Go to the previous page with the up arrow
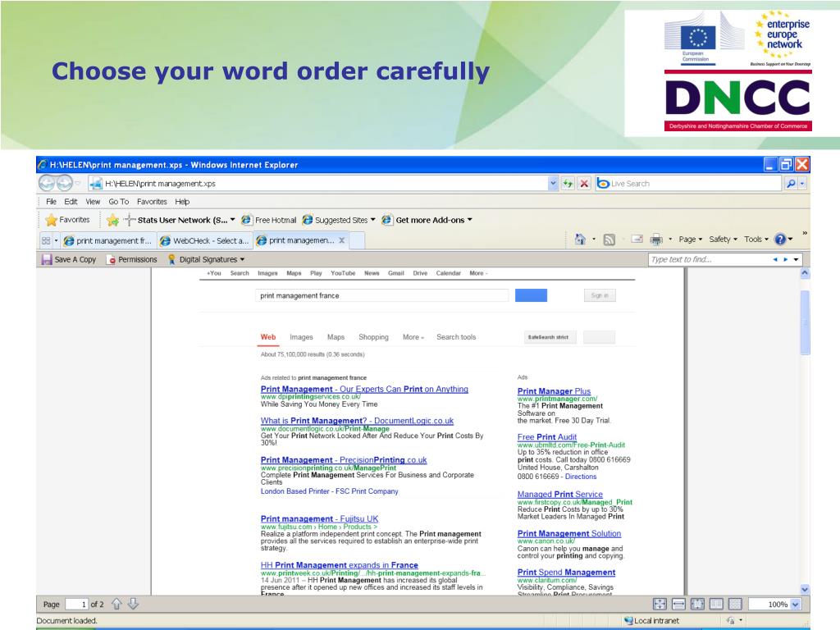This screenshot has width=840, height=630. 116,604
